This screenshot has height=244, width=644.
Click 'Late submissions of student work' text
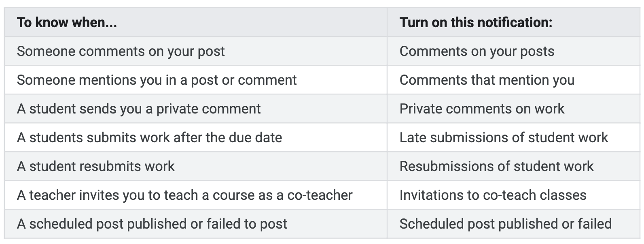[x=504, y=138]
